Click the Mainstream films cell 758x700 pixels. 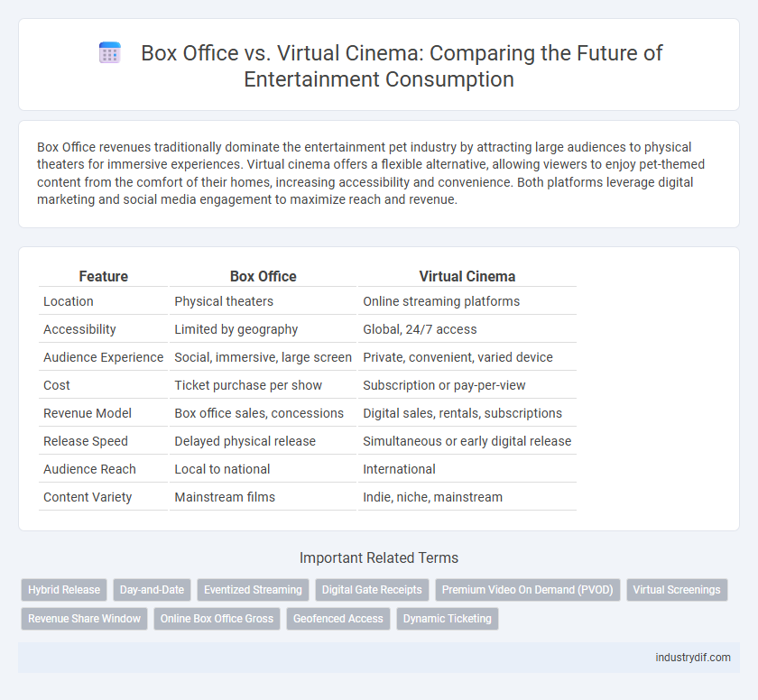(263, 498)
